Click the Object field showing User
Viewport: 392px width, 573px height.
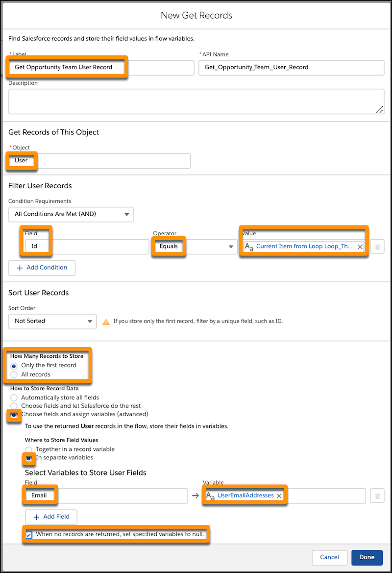point(99,161)
